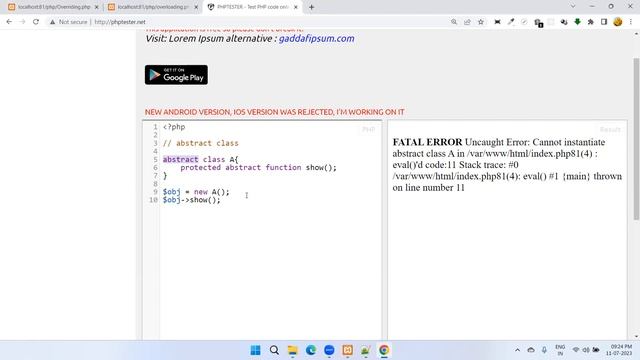
Task: Click the page vertical scrollbar thumb
Action: (x=636, y=139)
